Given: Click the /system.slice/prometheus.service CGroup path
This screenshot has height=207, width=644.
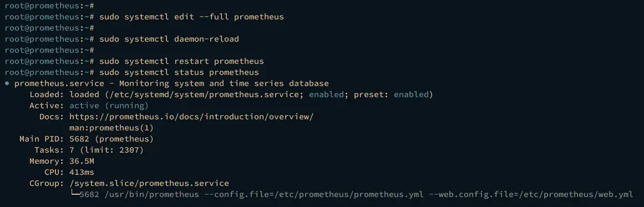Looking at the screenshot, I should (x=149, y=183).
